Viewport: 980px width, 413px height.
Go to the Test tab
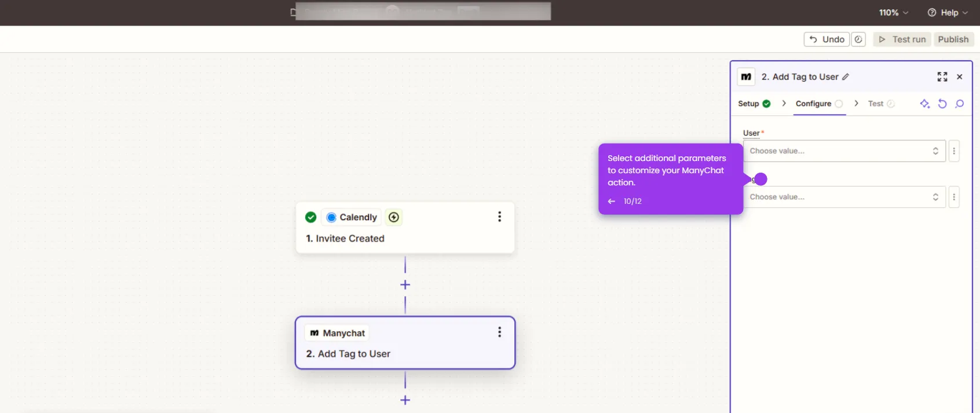coord(882,104)
